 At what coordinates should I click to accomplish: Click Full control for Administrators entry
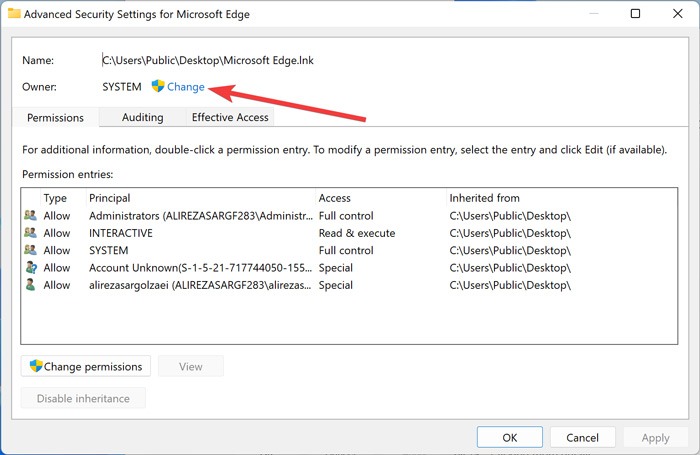pos(346,216)
